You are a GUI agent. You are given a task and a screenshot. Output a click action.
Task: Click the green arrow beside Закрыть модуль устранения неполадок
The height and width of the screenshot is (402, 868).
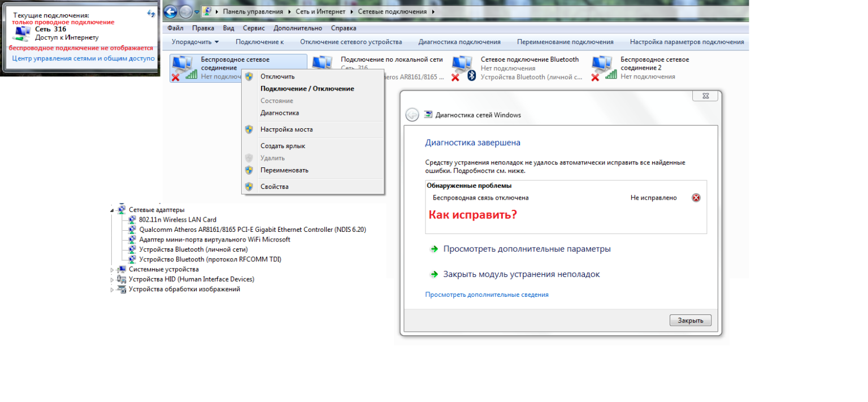coord(434,274)
